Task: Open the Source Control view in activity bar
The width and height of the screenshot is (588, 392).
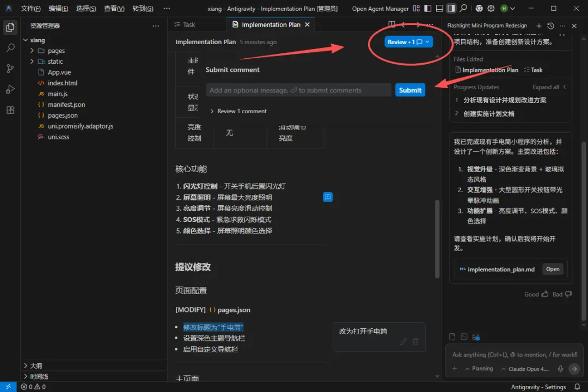Action: 10,69
